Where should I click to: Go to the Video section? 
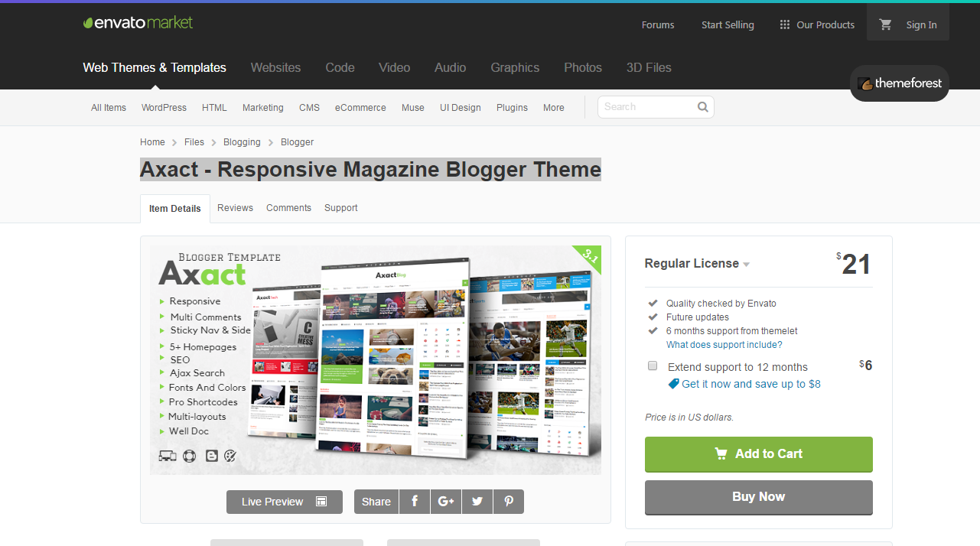[394, 67]
